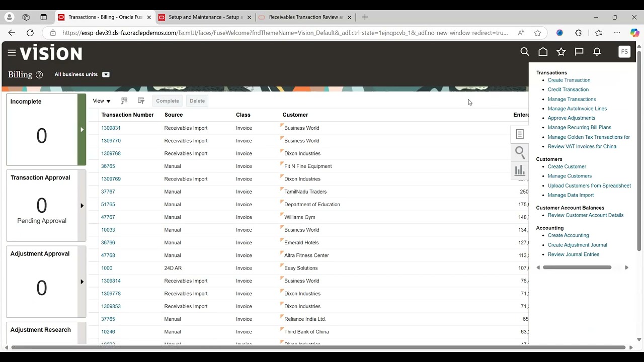Open browser Extensions puzzle icon
This screenshot has height=362, width=644.
click(578, 33)
